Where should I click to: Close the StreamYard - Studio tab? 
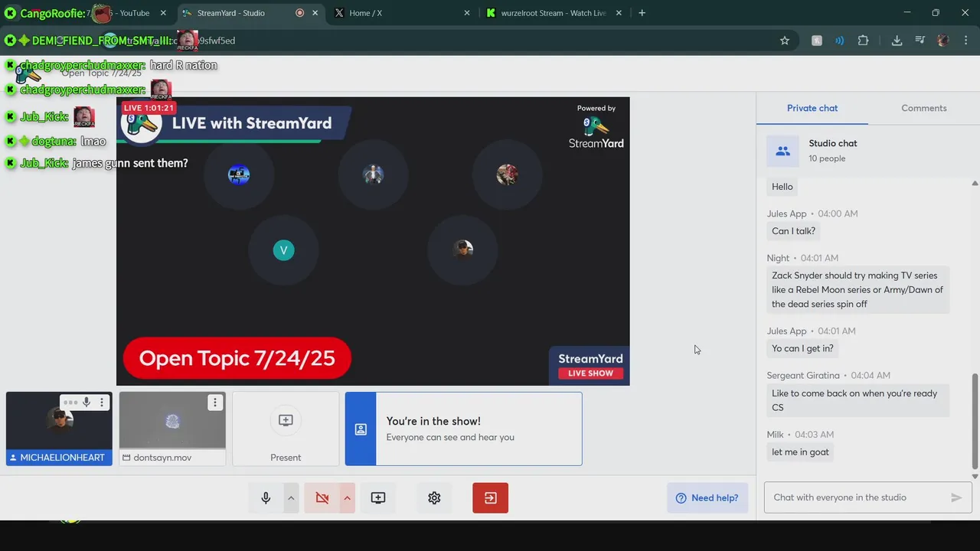pyautogui.click(x=315, y=13)
